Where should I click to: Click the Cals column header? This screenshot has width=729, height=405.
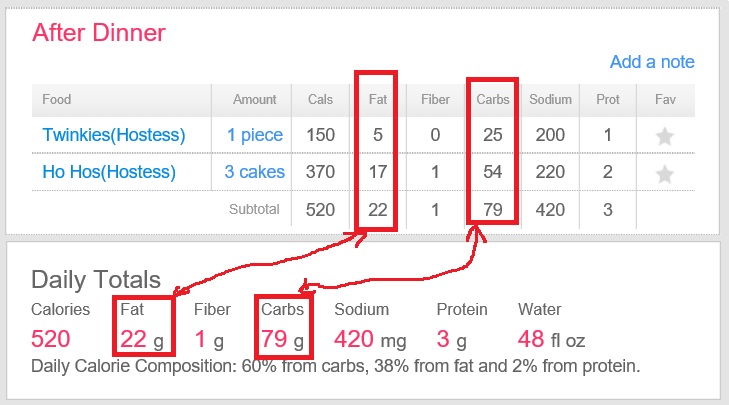(x=320, y=100)
